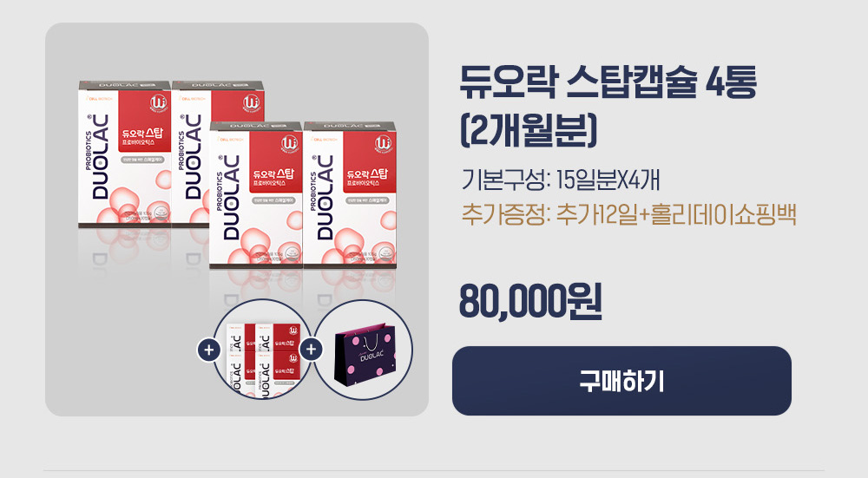Image resolution: width=868 pixels, height=478 pixels.
Task: Click the Wi logo on front-left box
Action: pos(290,144)
